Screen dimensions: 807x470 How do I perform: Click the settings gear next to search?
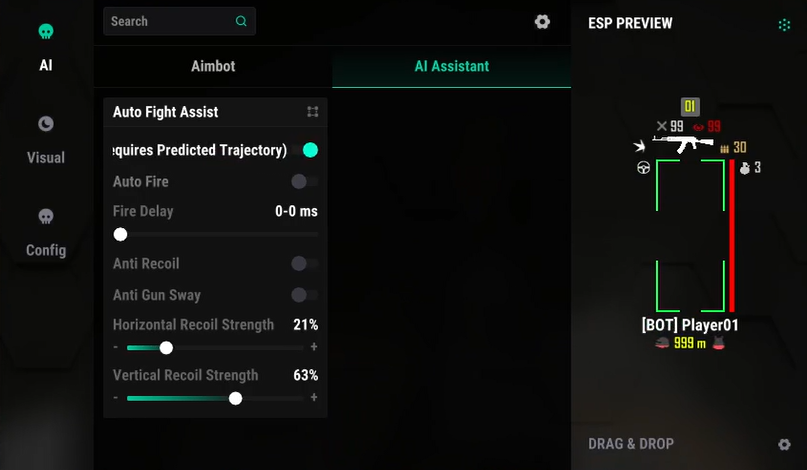[x=542, y=22]
